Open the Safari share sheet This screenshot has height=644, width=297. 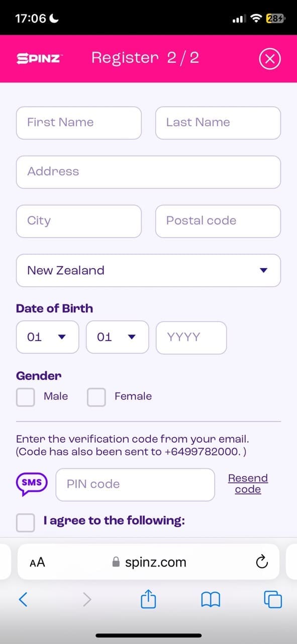click(x=148, y=598)
